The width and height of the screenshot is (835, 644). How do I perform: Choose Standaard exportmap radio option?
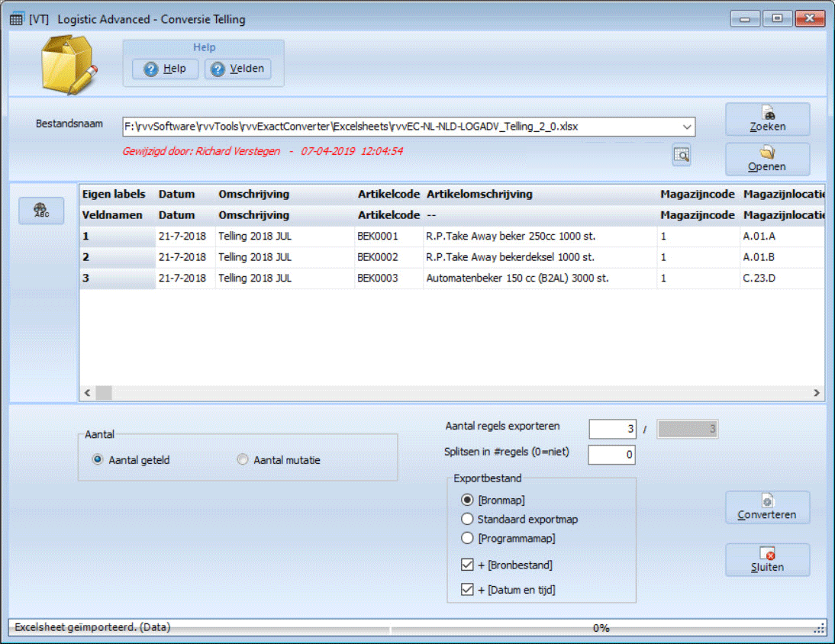pyautogui.click(x=468, y=519)
